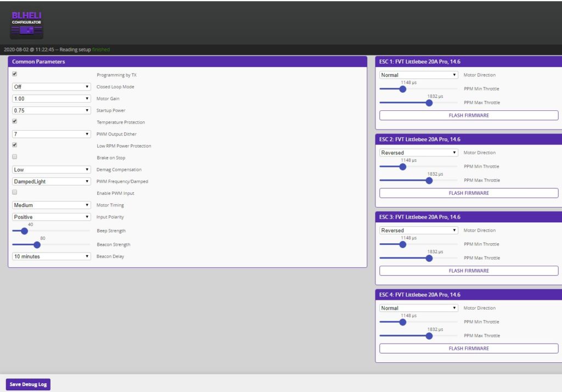Click the BLHeli Configurator logo
562x392 pixels.
(x=26, y=24)
